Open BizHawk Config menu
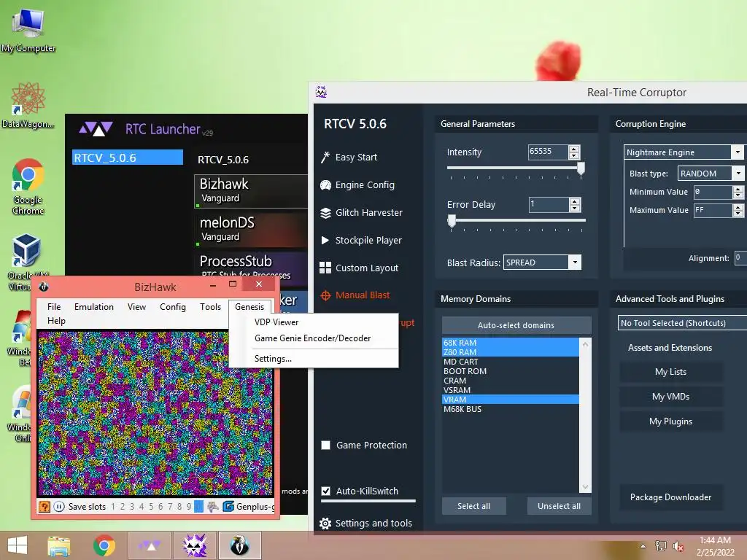The image size is (747, 560). pyautogui.click(x=172, y=307)
